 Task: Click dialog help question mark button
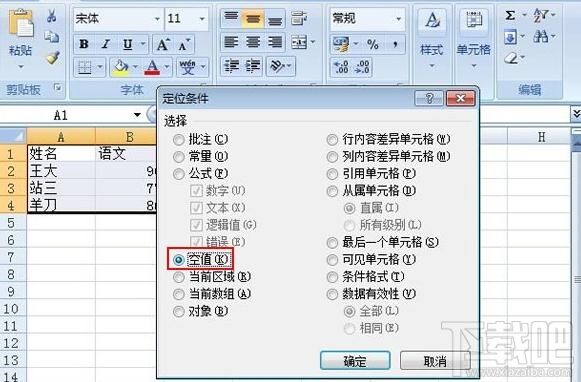point(429,99)
